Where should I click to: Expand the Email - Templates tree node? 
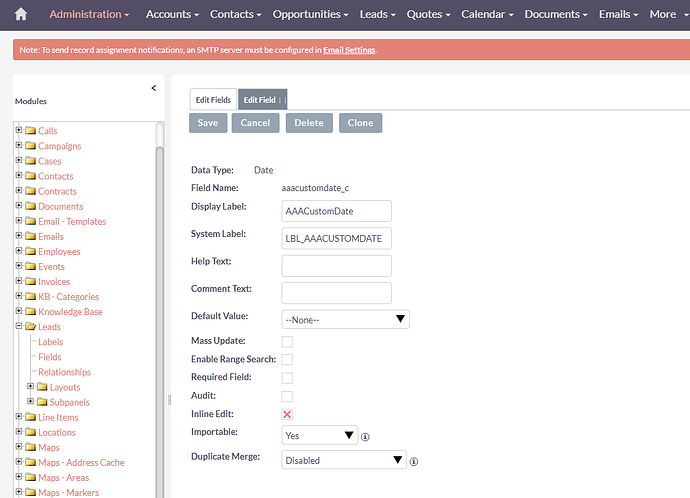point(19,220)
